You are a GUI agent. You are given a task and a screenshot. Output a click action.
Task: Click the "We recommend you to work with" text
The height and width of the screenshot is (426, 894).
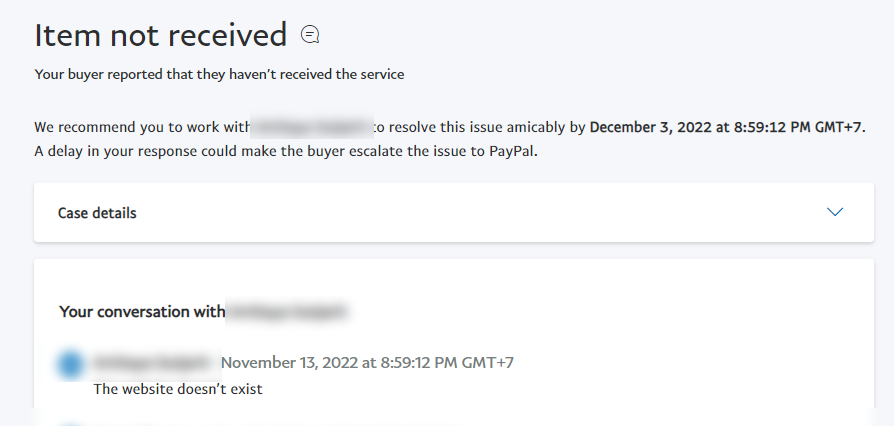(x=141, y=127)
